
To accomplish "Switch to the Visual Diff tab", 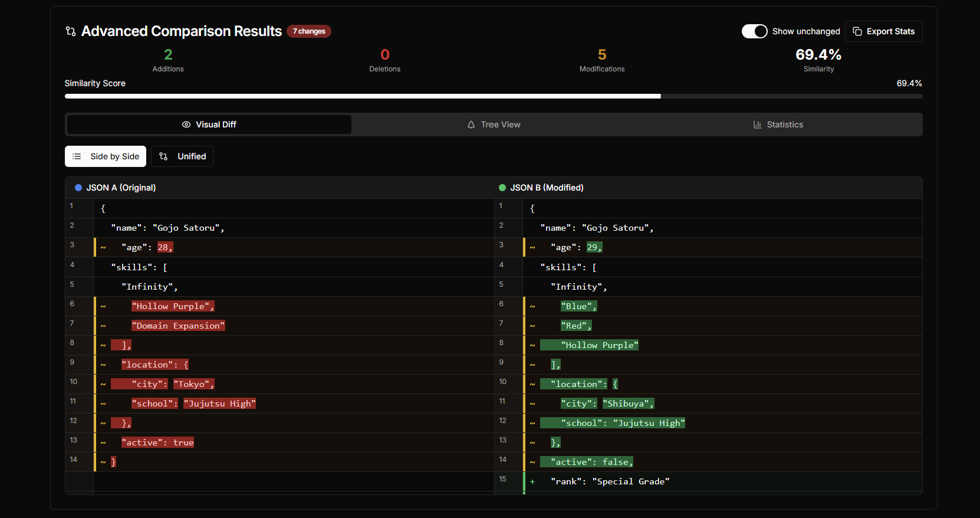I will point(209,124).
